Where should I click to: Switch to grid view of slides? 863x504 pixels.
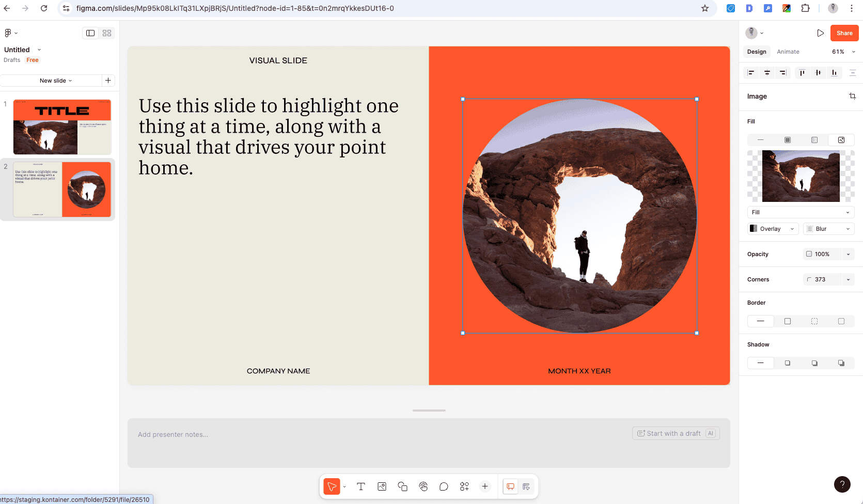pos(107,33)
